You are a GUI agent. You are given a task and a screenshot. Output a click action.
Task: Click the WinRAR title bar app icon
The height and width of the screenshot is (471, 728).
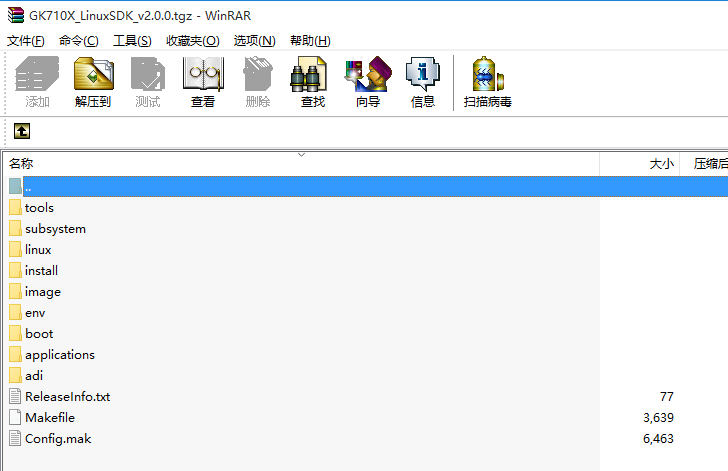(16, 15)
